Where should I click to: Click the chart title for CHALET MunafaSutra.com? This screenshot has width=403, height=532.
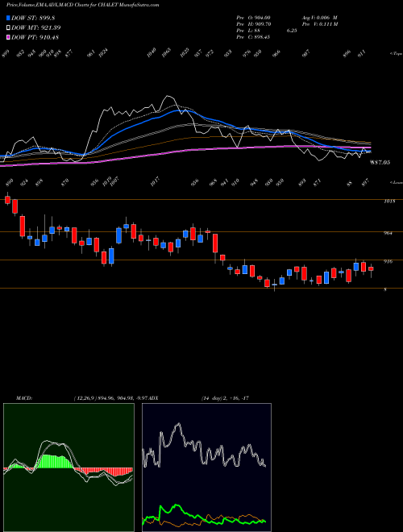click(83, 5)
